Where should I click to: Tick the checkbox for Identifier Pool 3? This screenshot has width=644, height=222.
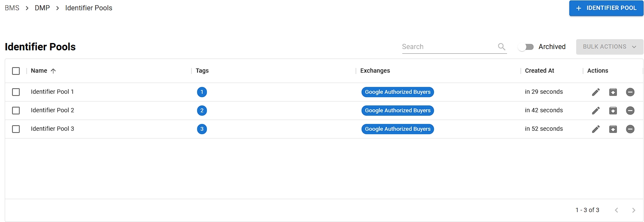16,129
